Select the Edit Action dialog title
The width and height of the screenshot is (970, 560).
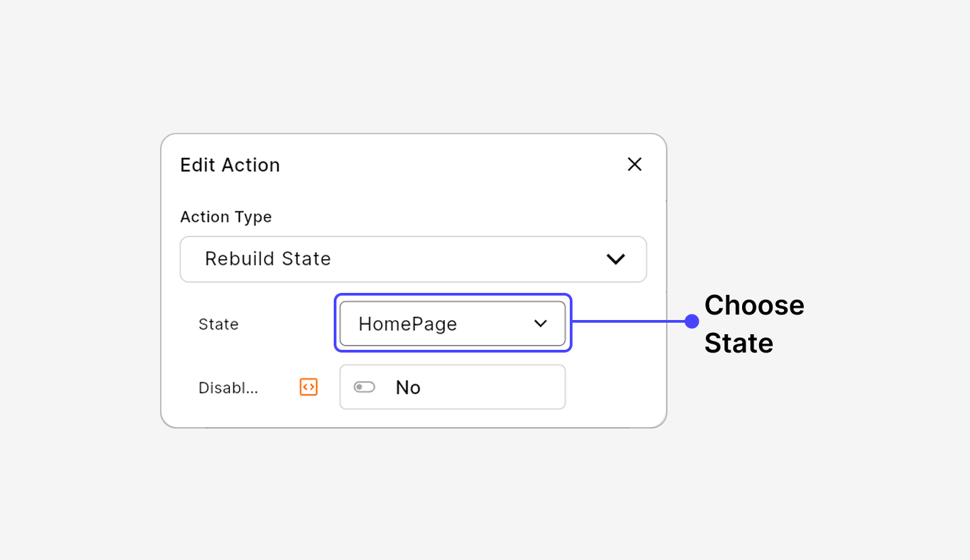click(x=230, y=165)
